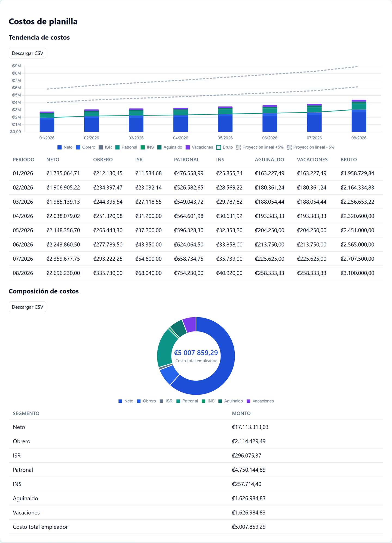This screenshot has width=392, height=543.
Task: Toggle Obrero series in trend chart legend
Action: pyautogui.click(x=85, y=147)
